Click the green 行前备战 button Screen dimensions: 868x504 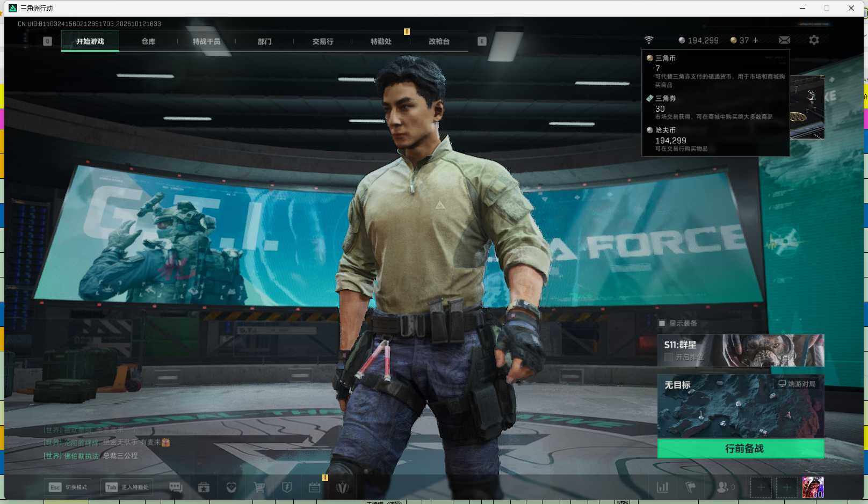pos(741,449)
